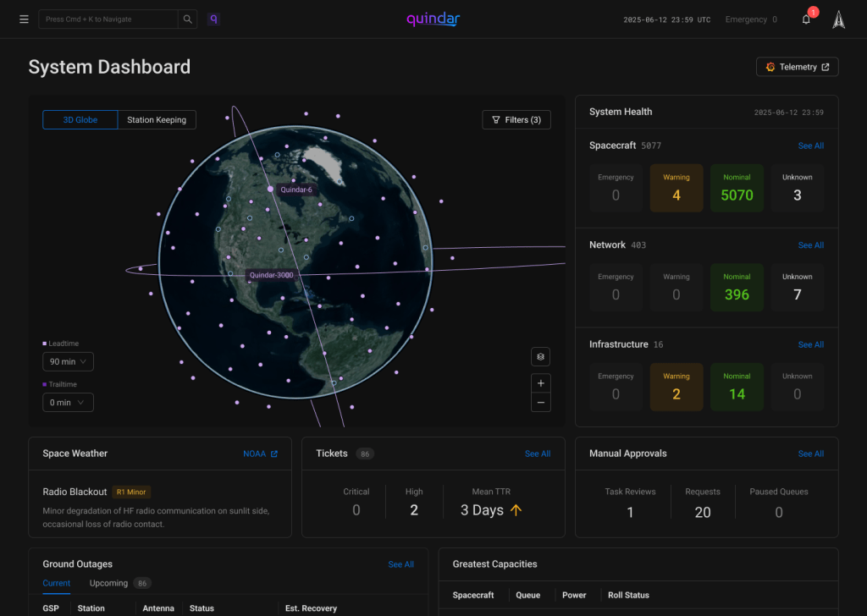Click the search magnifier icon
The image size is (867, 616).
(x=187, y=19)
